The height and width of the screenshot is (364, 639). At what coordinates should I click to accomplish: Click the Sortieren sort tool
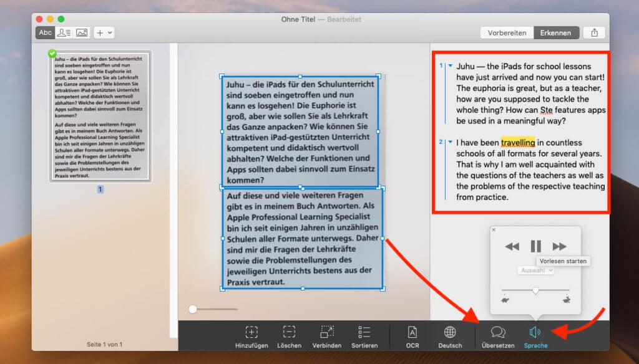(364, 337)
